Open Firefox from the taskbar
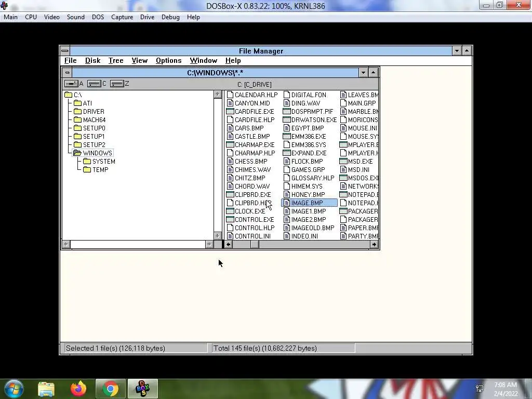Screen dimensions: 532x399 [78, 389]
